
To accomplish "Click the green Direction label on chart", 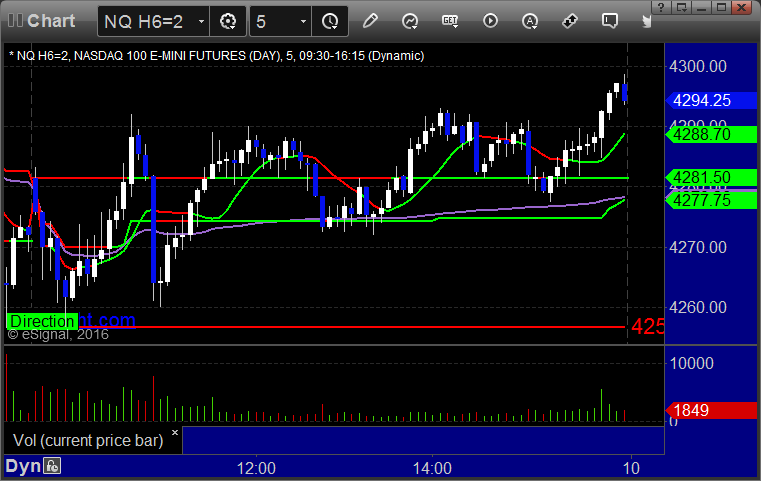I will [x=42, y=321].
